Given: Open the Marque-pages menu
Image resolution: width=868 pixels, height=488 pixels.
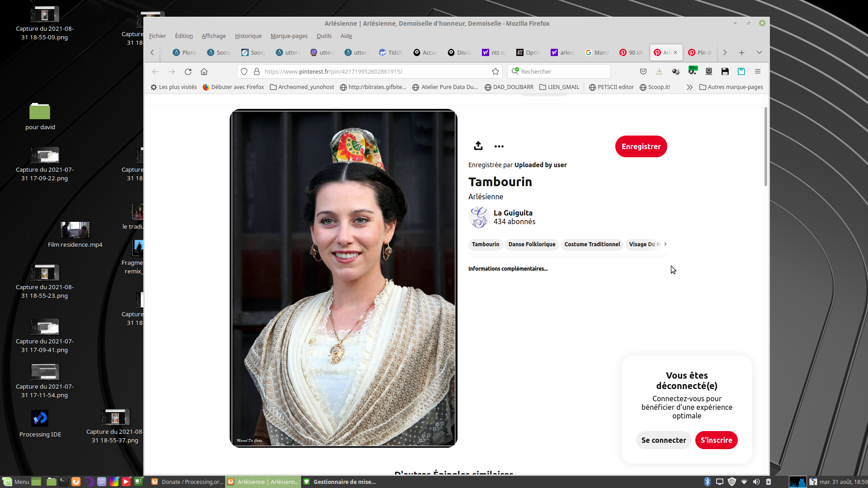Looking at the screenshot, I should click(x=289, y=36).
